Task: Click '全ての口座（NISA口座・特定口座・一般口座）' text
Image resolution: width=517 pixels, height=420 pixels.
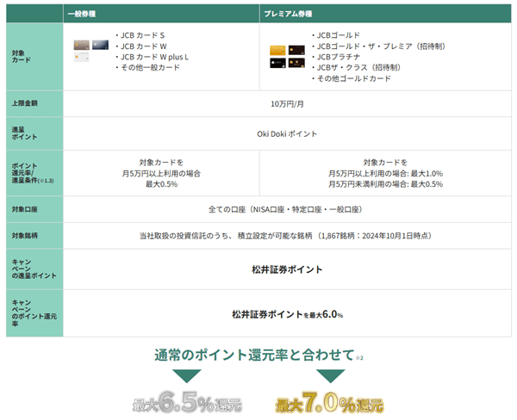Action: (285, 209)
